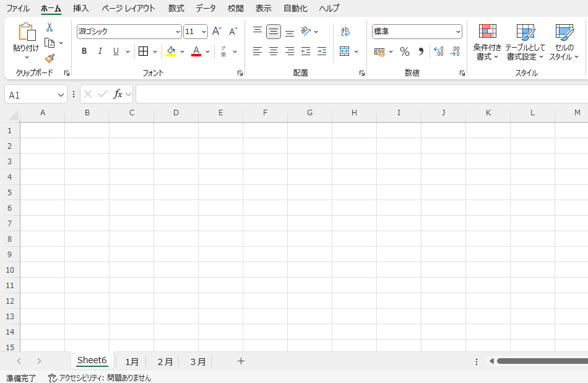Open the font size dropdown
The height and width of the screenshot is (383, 588).
pos(204,32)
